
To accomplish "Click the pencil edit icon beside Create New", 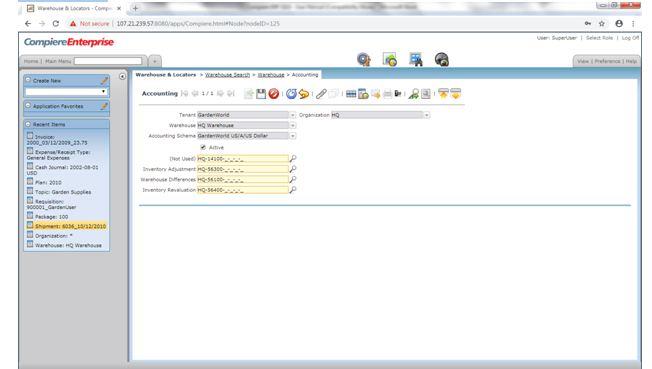I will tap(104, 80).
